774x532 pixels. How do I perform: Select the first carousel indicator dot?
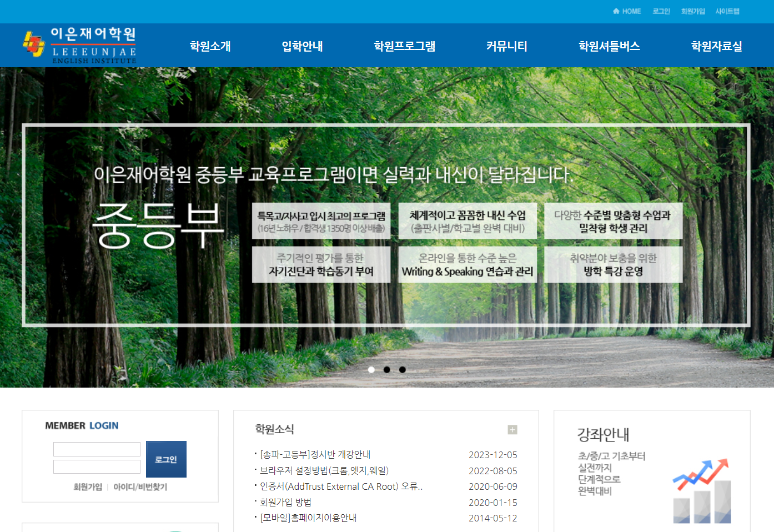(x=371, y=369)
